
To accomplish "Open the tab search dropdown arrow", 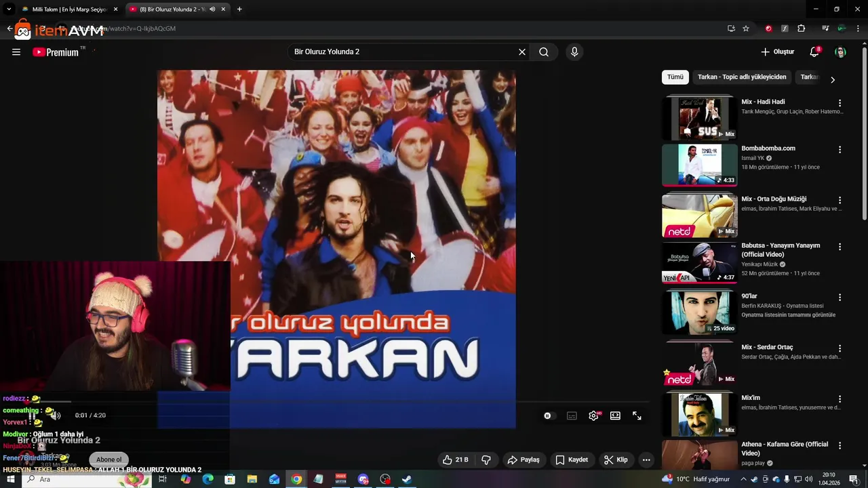I will [x=9, y=9].
